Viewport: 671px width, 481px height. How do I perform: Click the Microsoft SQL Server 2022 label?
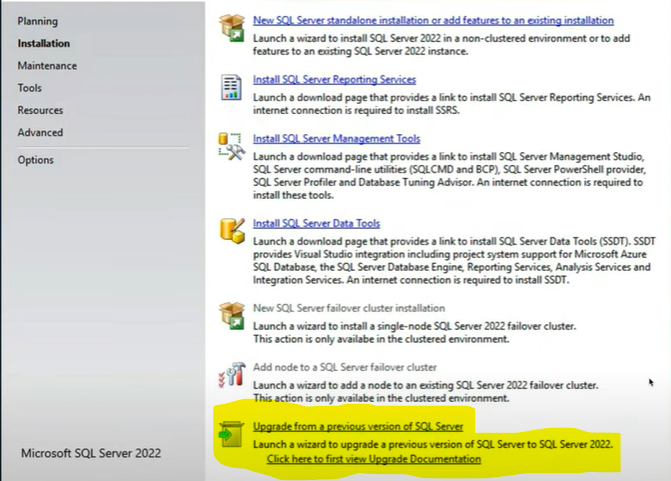tap(91, 453)
